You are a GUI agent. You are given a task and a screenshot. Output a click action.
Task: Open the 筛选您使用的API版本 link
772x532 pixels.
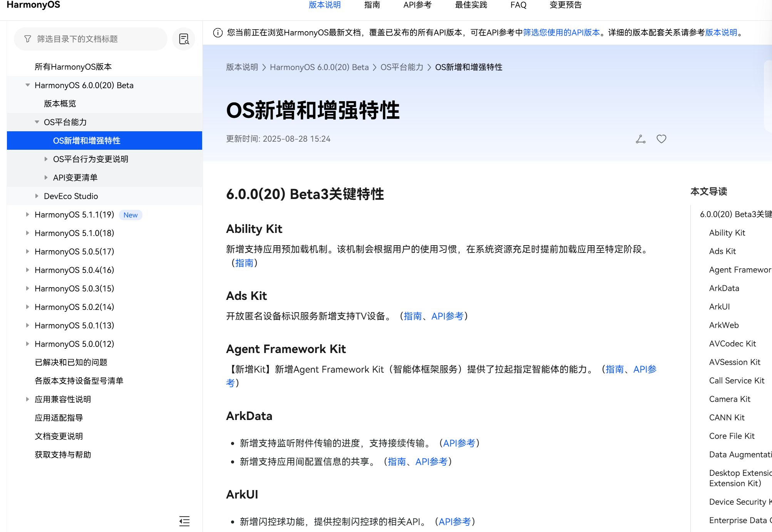561,33
